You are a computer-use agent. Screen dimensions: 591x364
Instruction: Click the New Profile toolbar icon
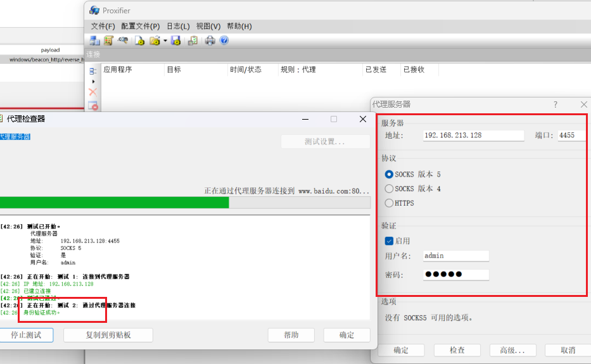(140, 41)
